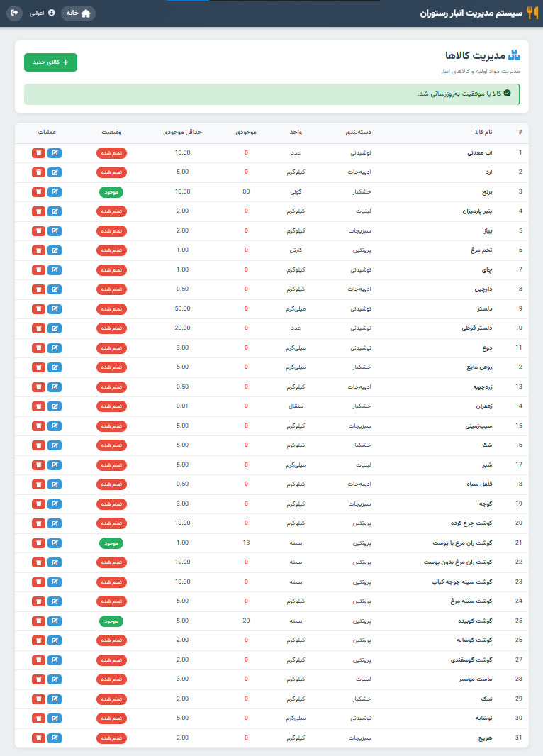The height and width of the screenshot is (756, 543).
Task: Click the موجود status badge for برنج
Action: click(x=111, y=192)
